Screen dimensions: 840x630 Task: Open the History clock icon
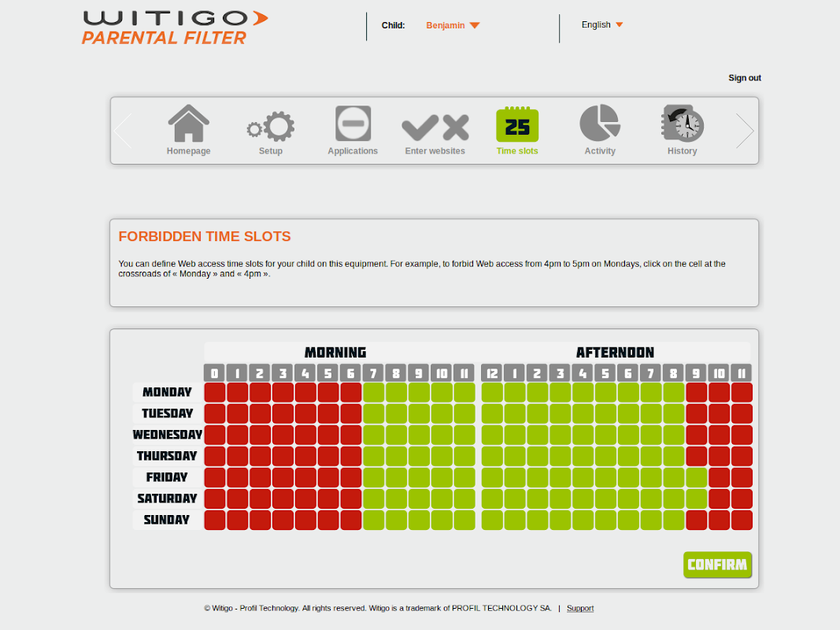[x=682, y=123]
